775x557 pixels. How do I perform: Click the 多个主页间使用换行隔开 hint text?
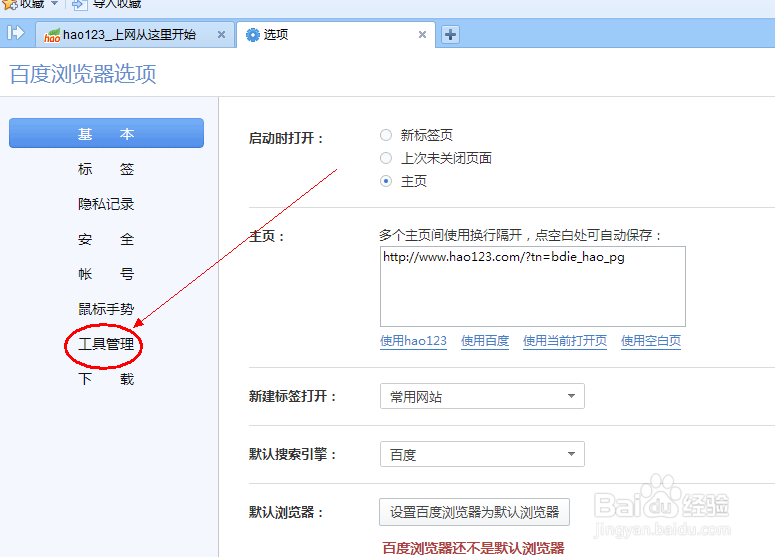pos(520,235)
